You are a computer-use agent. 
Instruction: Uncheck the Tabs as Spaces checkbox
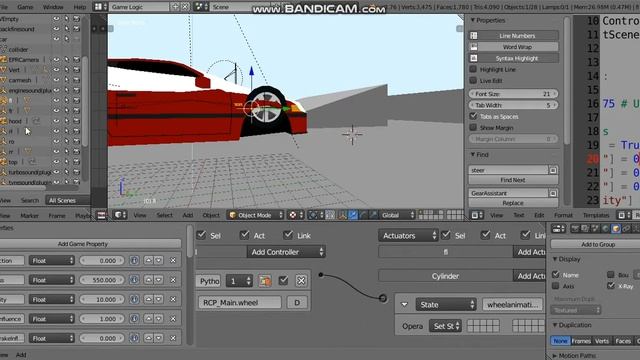pyautogui.click(x=473, y=116)
